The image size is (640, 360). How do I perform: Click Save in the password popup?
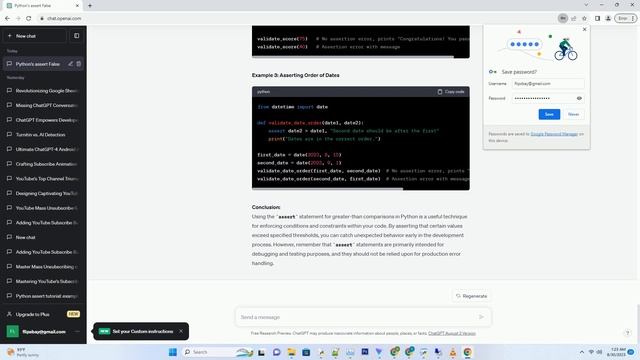tap(549, 114)
